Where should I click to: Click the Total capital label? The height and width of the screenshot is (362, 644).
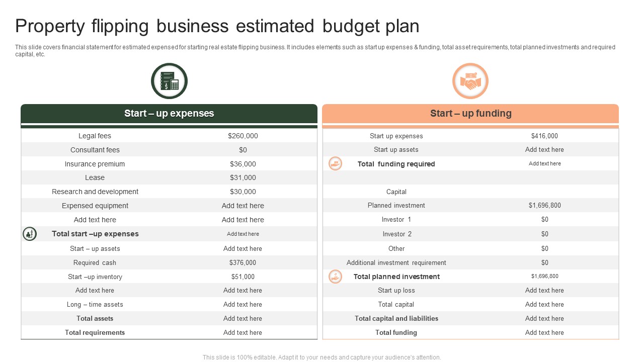click(x=396, y=304)
